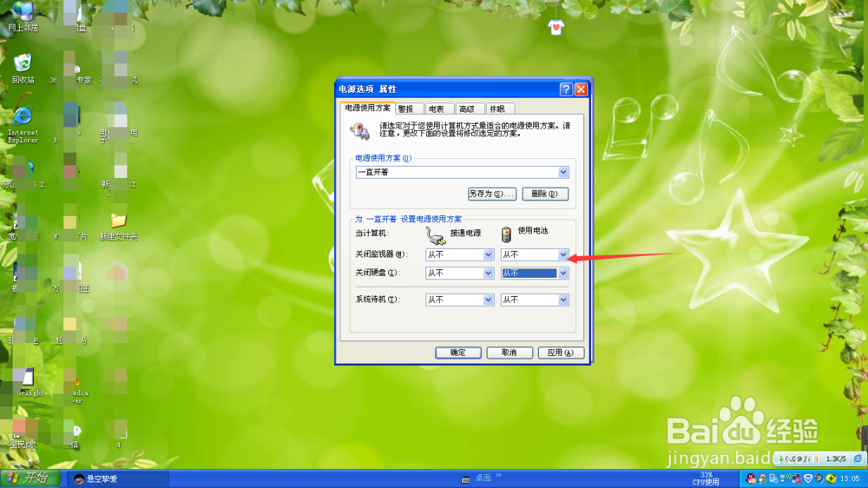Click the keyboard icon left of 桌面
This screenshot has width=868, height=488.
(465, 479)
